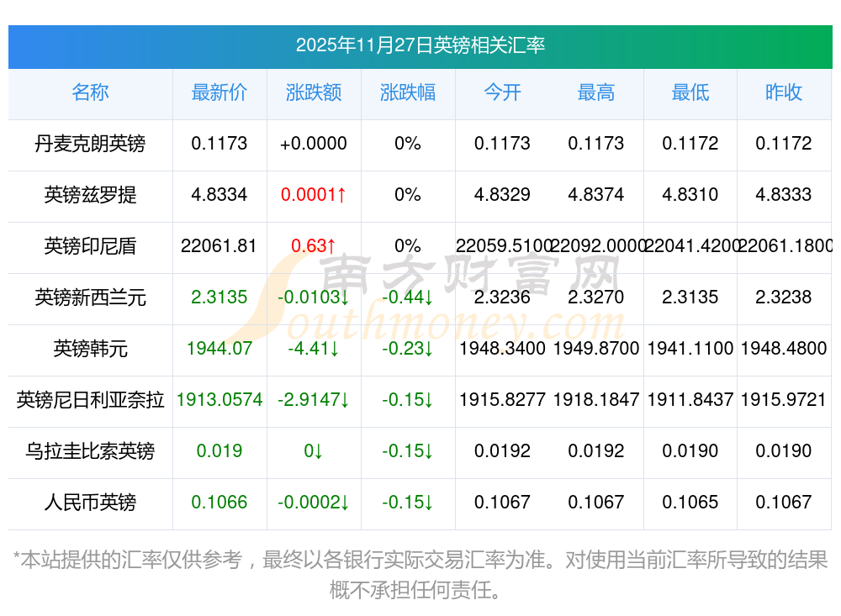Select the 英镑尼日利亚奈拉 row name
841x616 pixels.
[90, 400]
